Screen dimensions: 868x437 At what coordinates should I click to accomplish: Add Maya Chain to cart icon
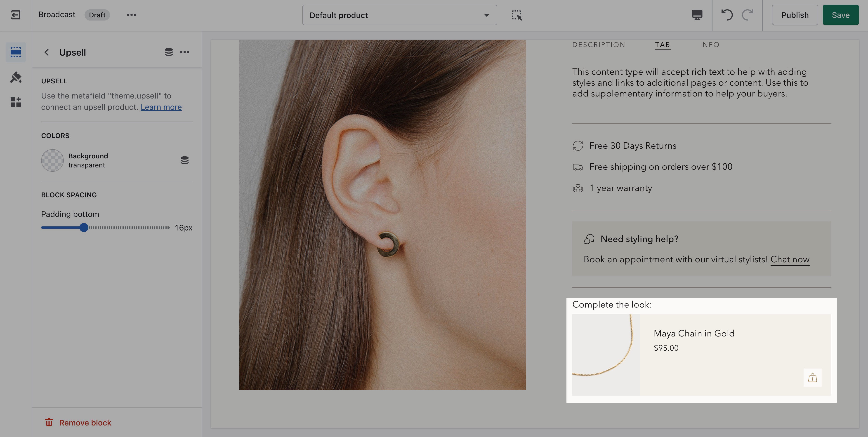click(x=812, y=378)
